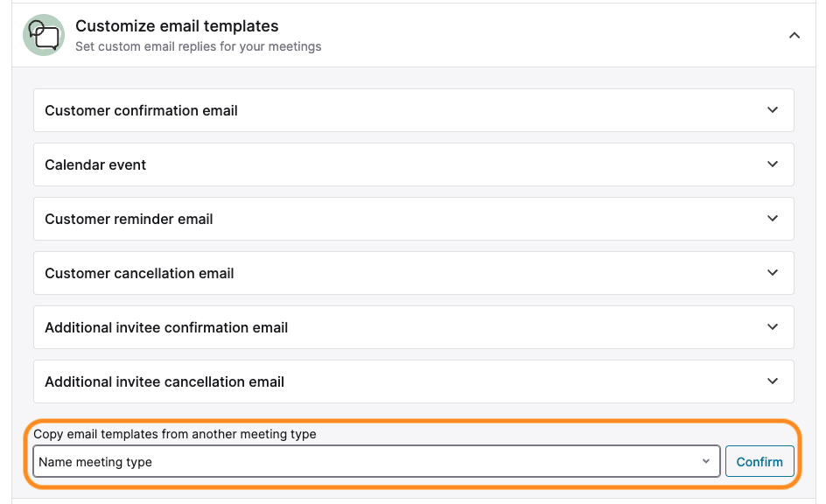826x504 pixels.
Task: Open the Name meeting type dropdown
Action: tap(376, 461)
